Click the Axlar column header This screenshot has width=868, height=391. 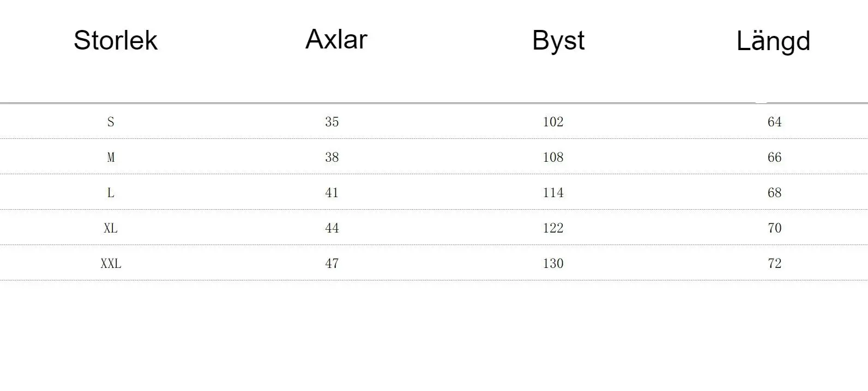point(336,39)
